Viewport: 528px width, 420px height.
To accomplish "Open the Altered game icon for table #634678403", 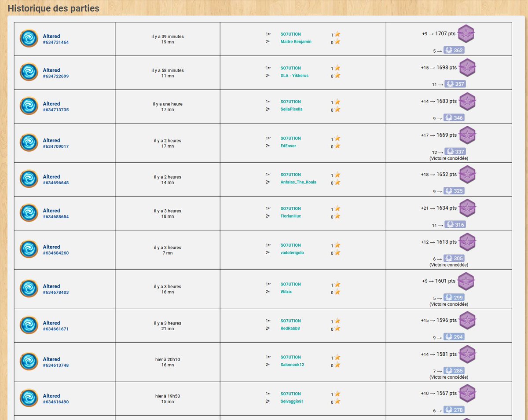I will (29, 289).
